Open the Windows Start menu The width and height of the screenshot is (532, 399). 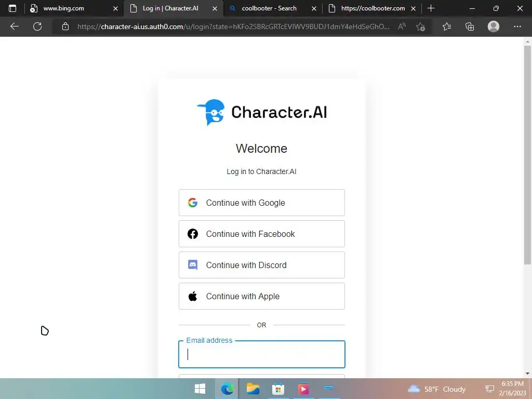coord(200,389)
